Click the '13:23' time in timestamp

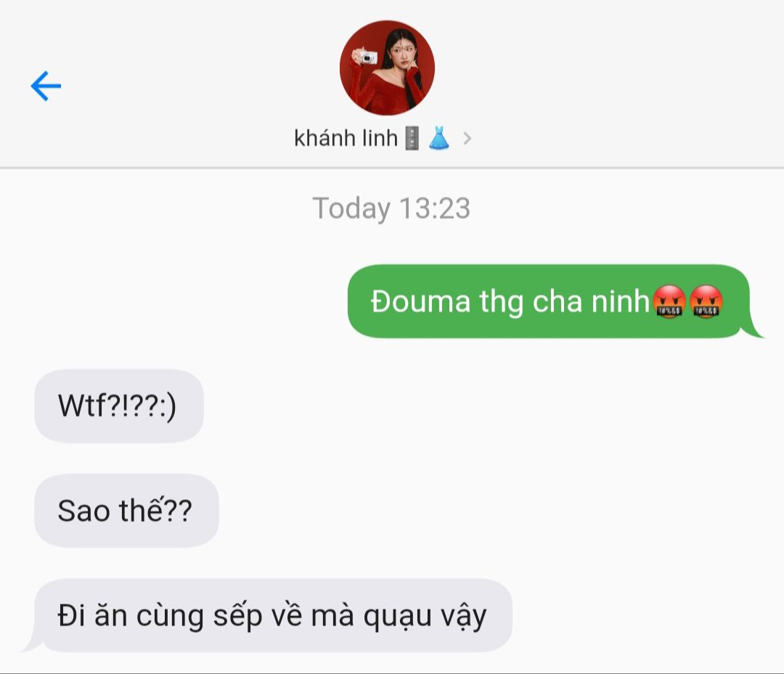click(x=435, y=208)
